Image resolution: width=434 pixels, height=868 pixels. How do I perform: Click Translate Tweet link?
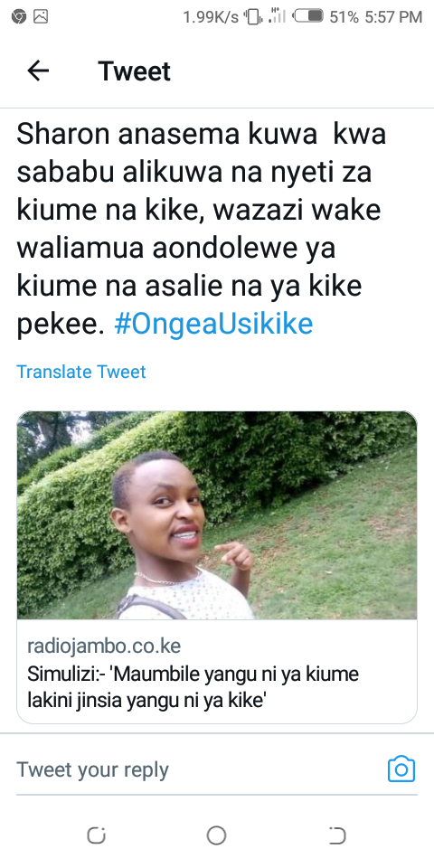tap(80, 372)
